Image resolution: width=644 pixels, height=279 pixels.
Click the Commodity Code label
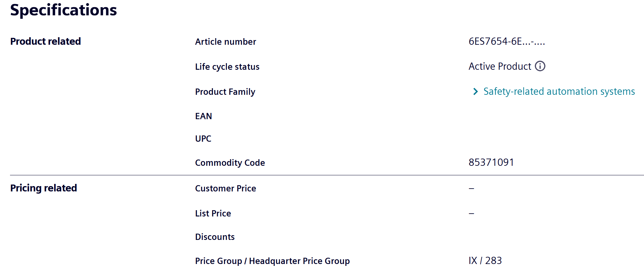230,163
